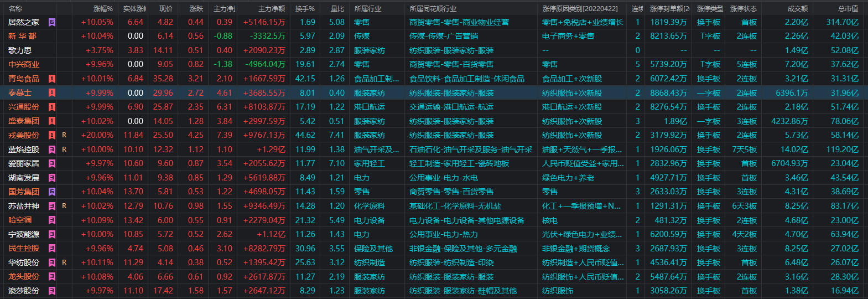
Task: Select the stock name 哈空调
Action: click(x=20, y=220)
